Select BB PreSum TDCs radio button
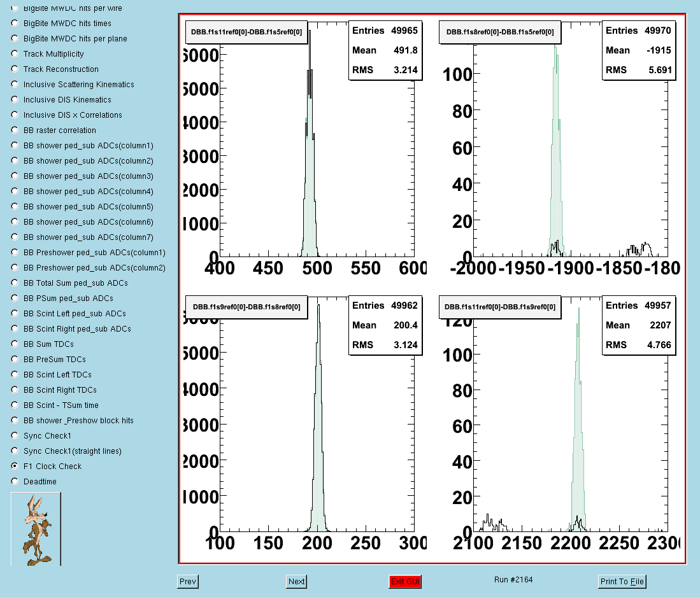Screen dimensions: 700x597 click(15, 359)
